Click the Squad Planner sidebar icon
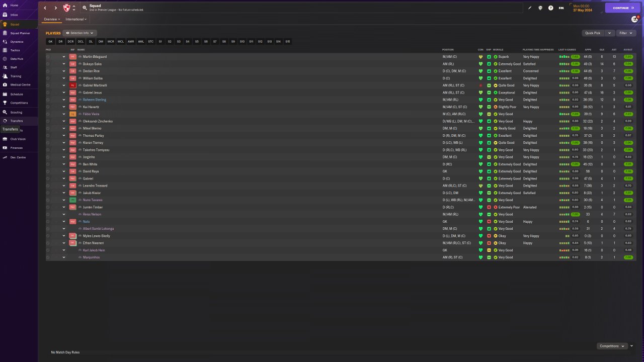 pyautogui.click(x=5, y=33)
